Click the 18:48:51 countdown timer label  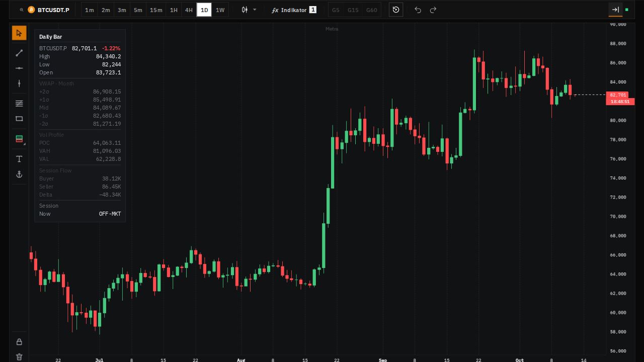point(620,102)
